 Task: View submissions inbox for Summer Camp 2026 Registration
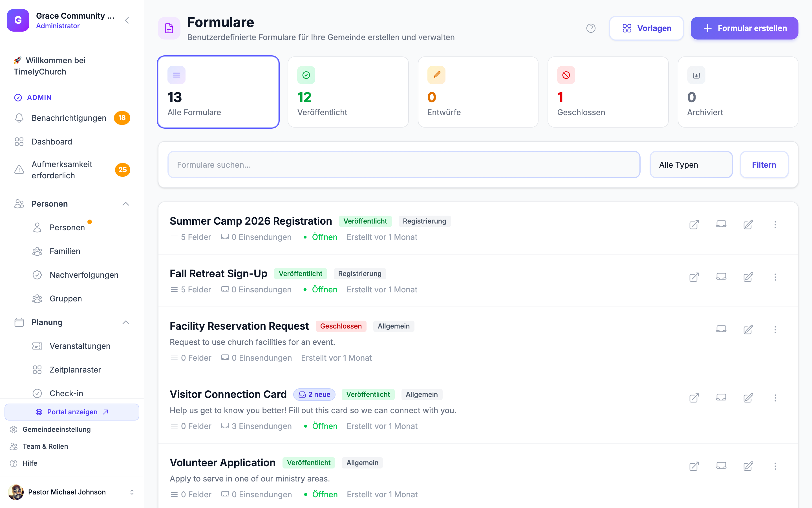tap(721, 224)
